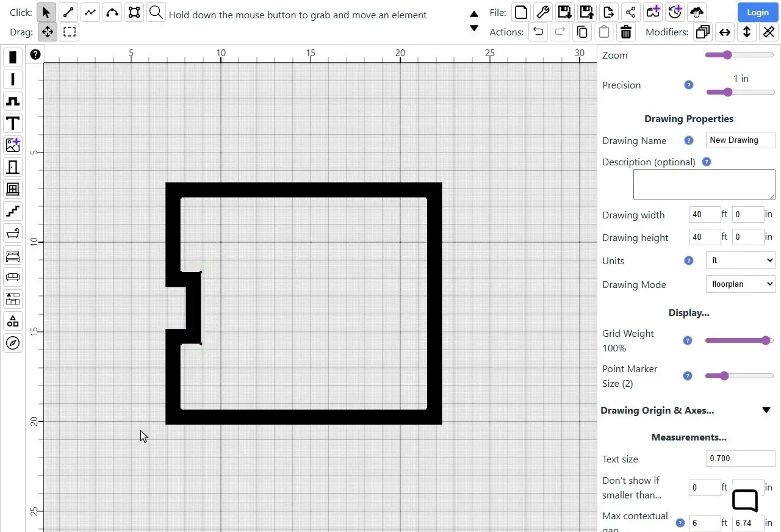Image resolution: width=781 pixels, height=532 pixels.
Task: Undo the last action
Action: click(538, 32)
